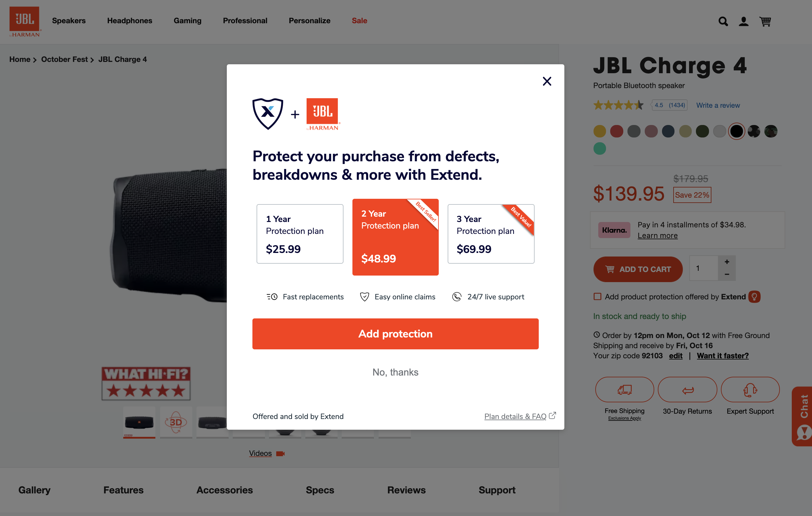Open the Speakers menu

69,21
